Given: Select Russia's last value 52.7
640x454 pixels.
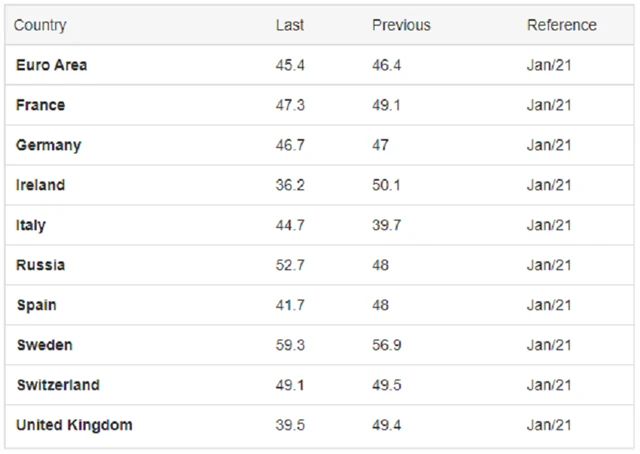Looking at the screenshot, I should (x=290, y=265).
